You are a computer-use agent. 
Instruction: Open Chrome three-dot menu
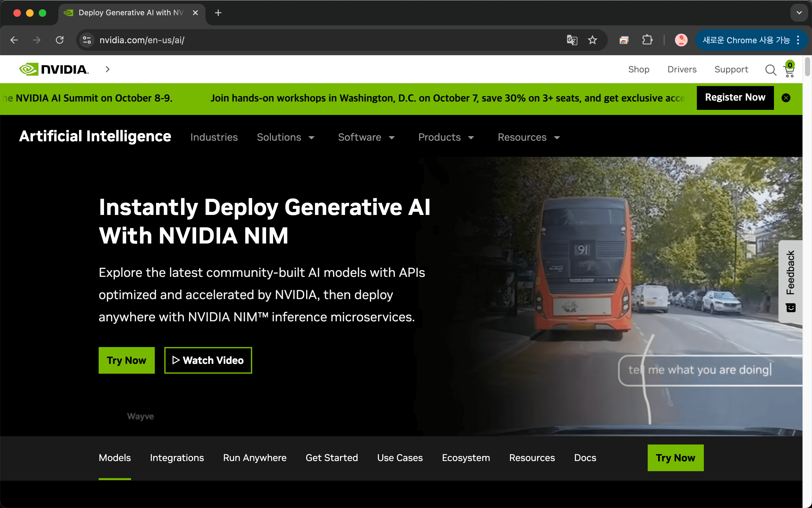tap(799, 40)
